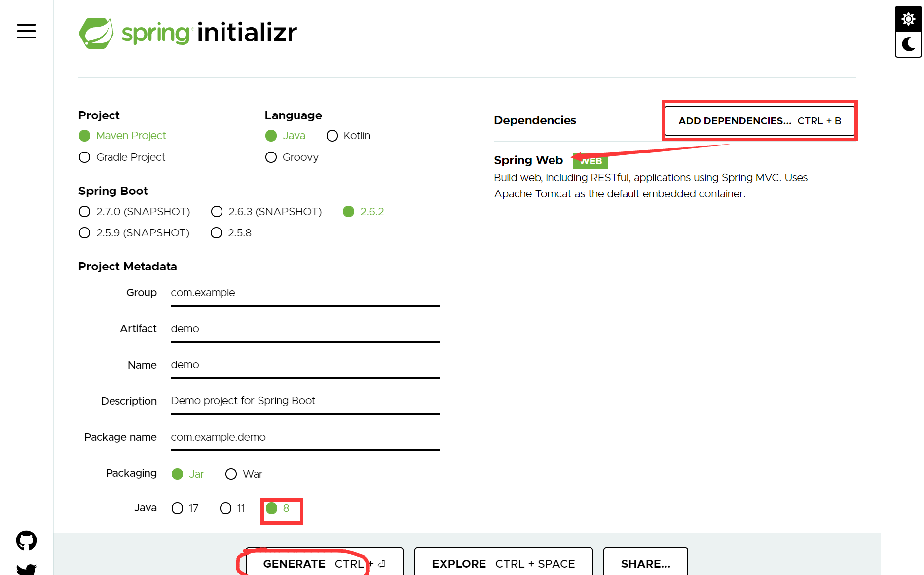Click the Spring Boot heading

pyautogui.click(x=113, y=191)
